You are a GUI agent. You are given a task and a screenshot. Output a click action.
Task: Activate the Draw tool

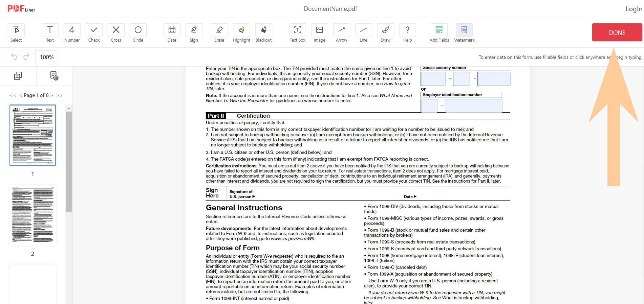(x=385, y=33)
